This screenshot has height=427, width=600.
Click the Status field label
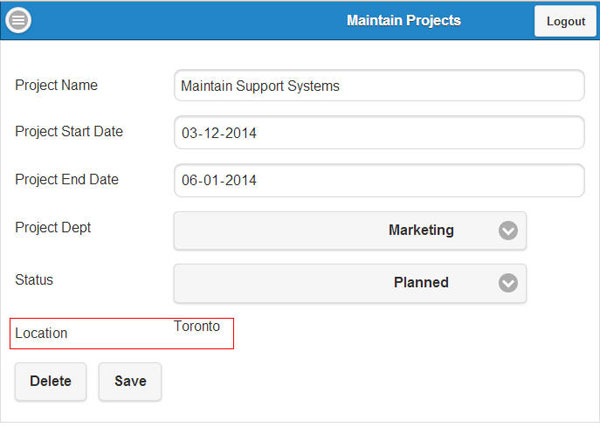click(x=34, y=280)
